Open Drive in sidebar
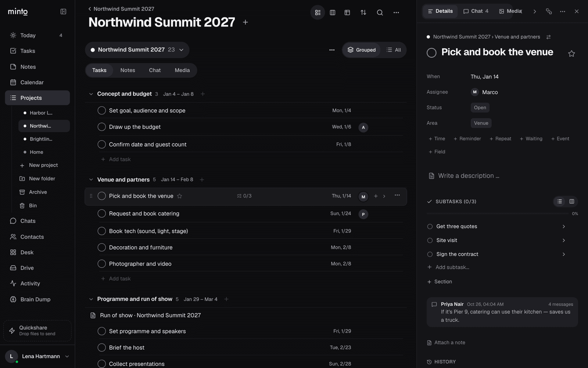Screen dimensions: 588x368 [x=37, y=268]
